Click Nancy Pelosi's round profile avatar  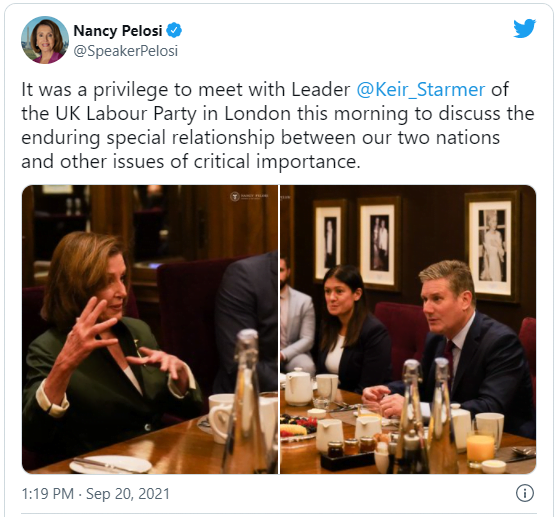pos(45,40)
